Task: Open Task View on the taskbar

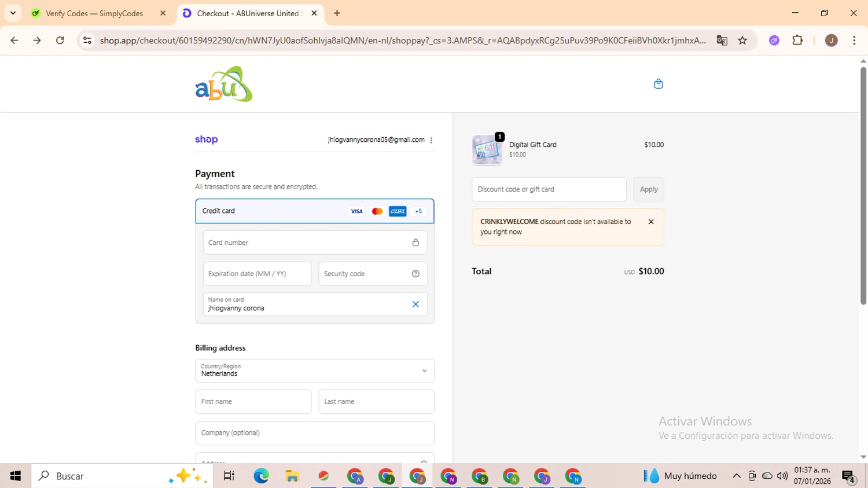Action: (x=229, y=476)
